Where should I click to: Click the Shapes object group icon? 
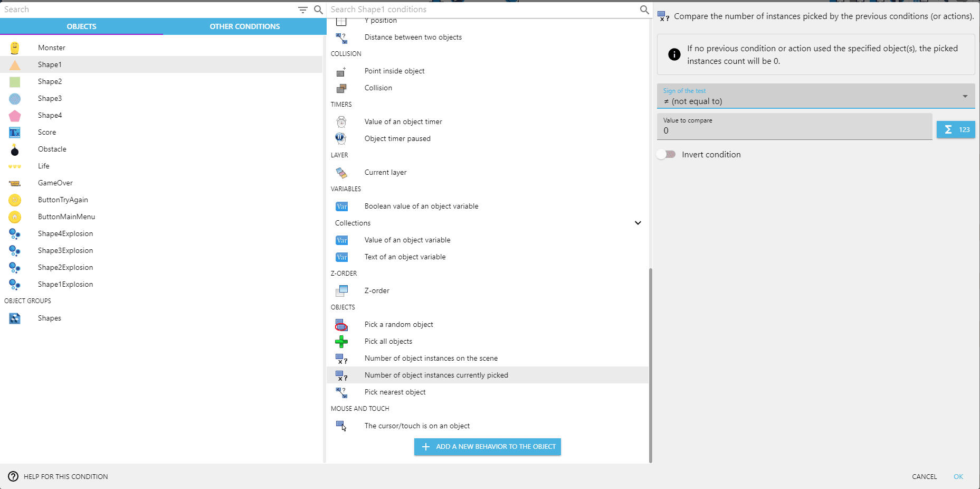15,318
